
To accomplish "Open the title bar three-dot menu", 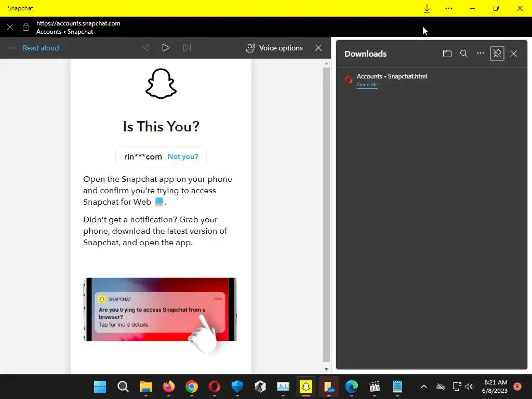I will [x=448, y=8].
